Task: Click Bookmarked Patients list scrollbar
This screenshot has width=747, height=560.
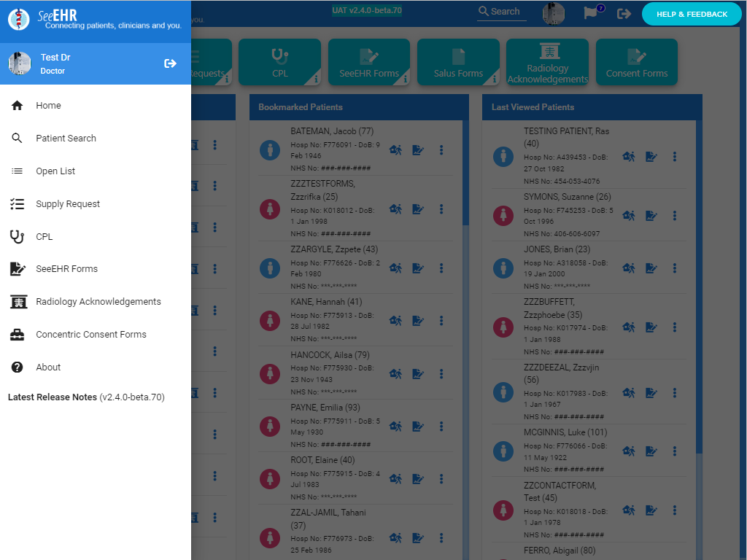Action: click(x=465, y=173)
